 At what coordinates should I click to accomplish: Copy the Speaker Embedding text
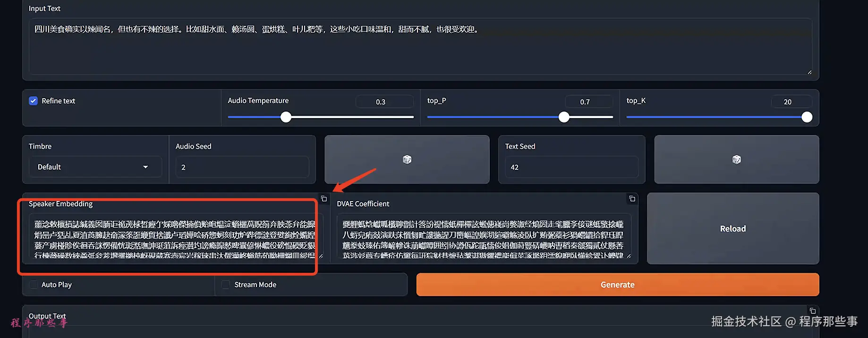pos(324,199)
